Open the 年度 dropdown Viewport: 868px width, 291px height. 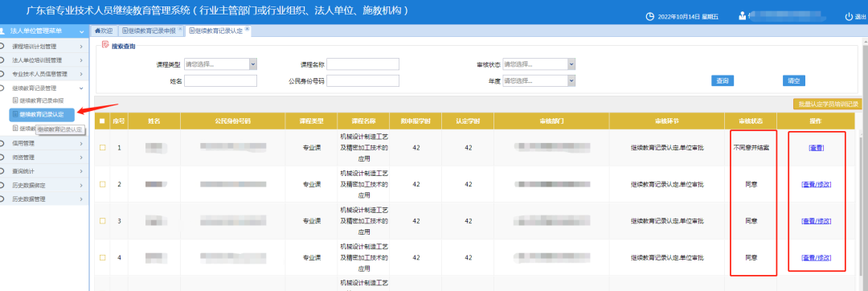coord(571,80)
